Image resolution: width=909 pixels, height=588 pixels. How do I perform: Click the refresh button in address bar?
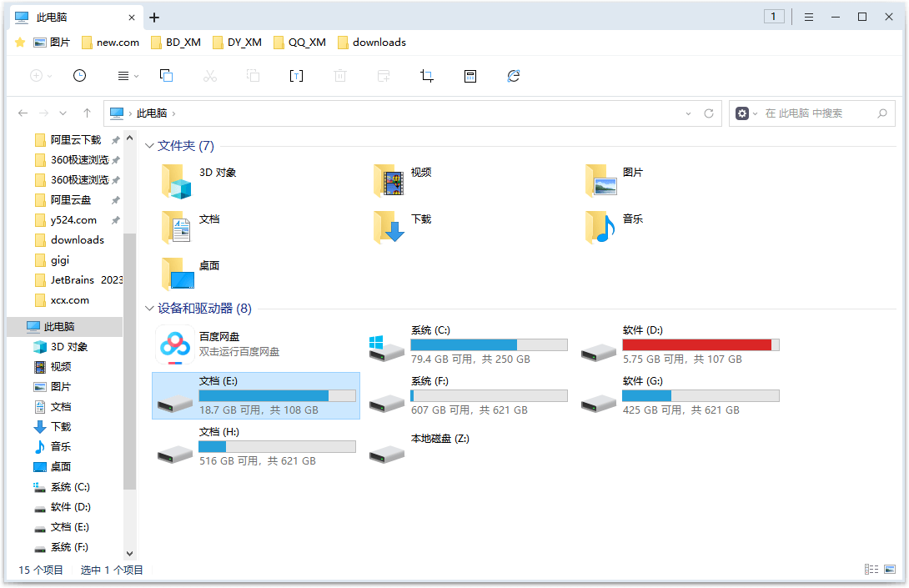coord(708,113)
